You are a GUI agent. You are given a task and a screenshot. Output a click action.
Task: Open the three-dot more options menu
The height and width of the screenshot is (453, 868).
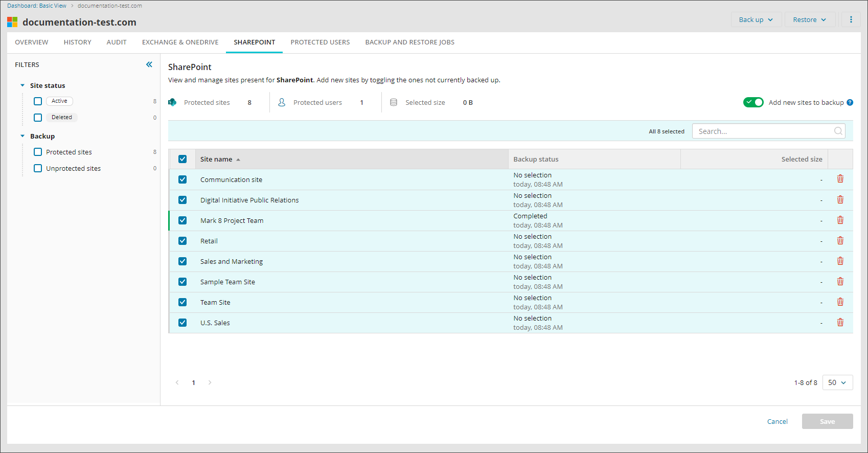point(851,19)
